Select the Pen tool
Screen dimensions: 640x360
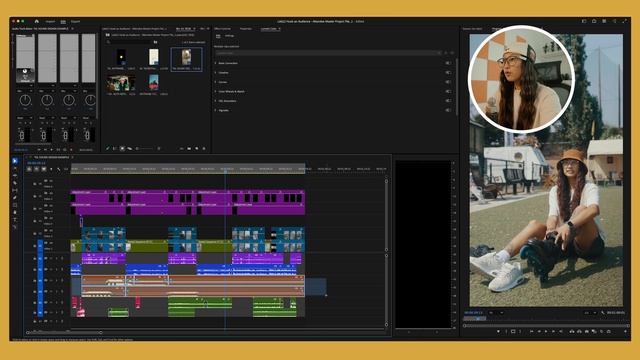[15, 198]
